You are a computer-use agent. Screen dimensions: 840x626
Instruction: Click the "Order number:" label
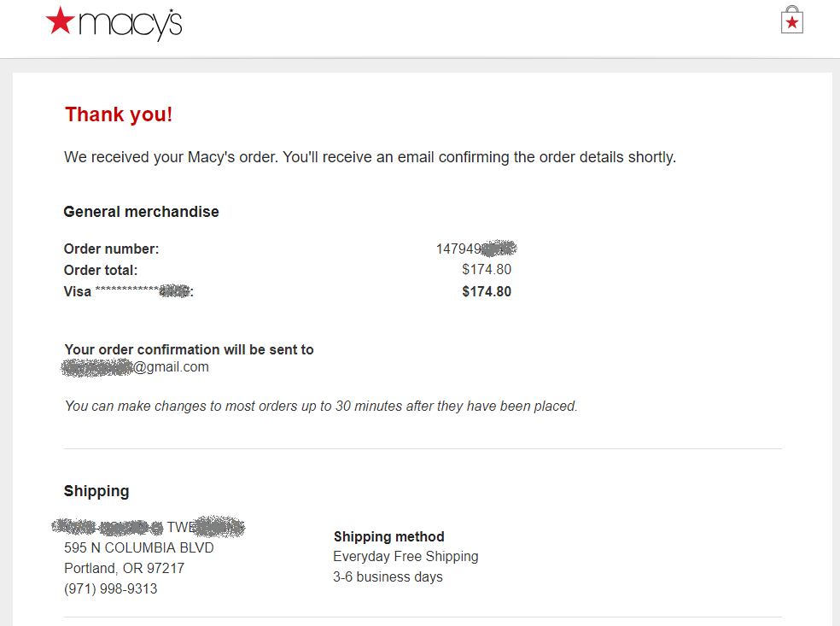point(111,249)
